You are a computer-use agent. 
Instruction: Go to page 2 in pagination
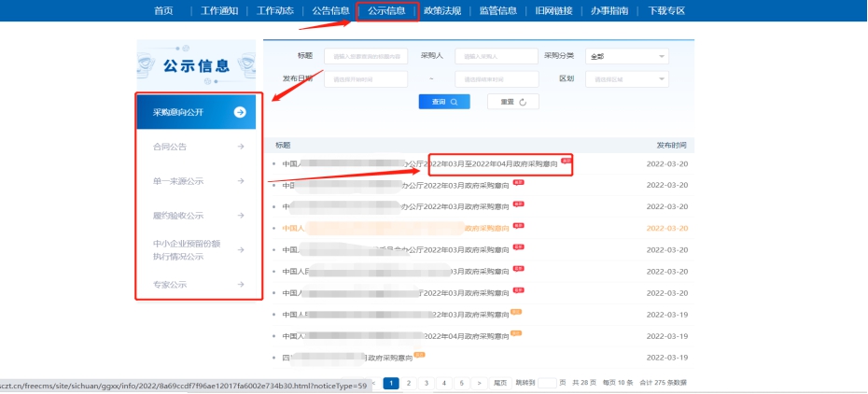click(x=408, y=383)
